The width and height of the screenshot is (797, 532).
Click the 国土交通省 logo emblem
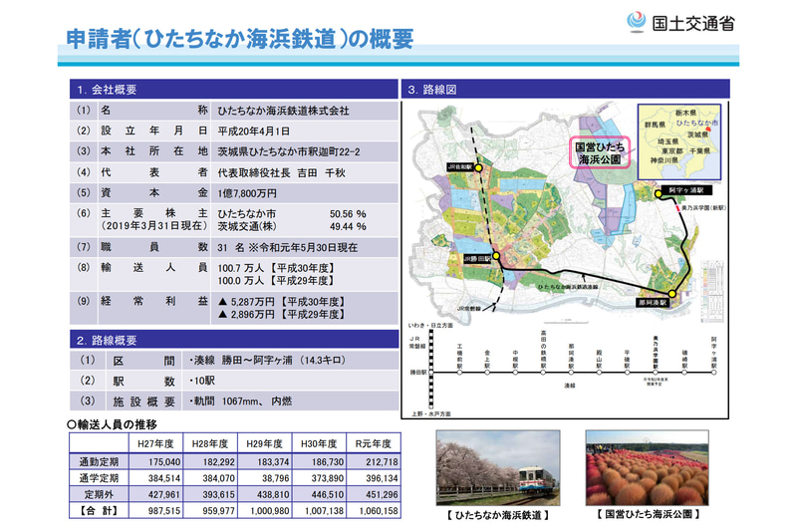pos(636,22)
